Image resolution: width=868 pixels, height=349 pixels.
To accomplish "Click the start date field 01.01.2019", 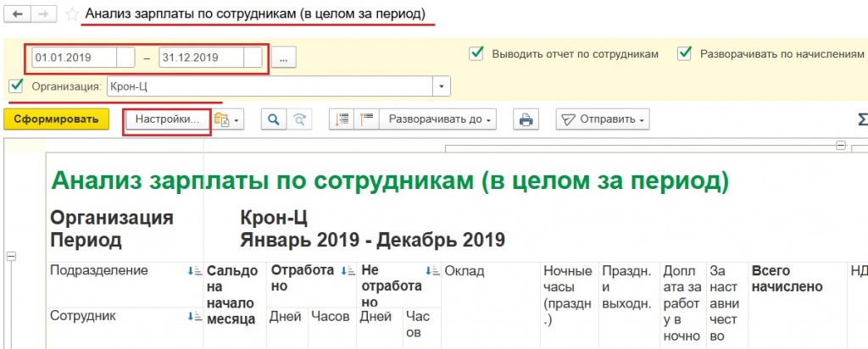I will click(x=75, y=58).
